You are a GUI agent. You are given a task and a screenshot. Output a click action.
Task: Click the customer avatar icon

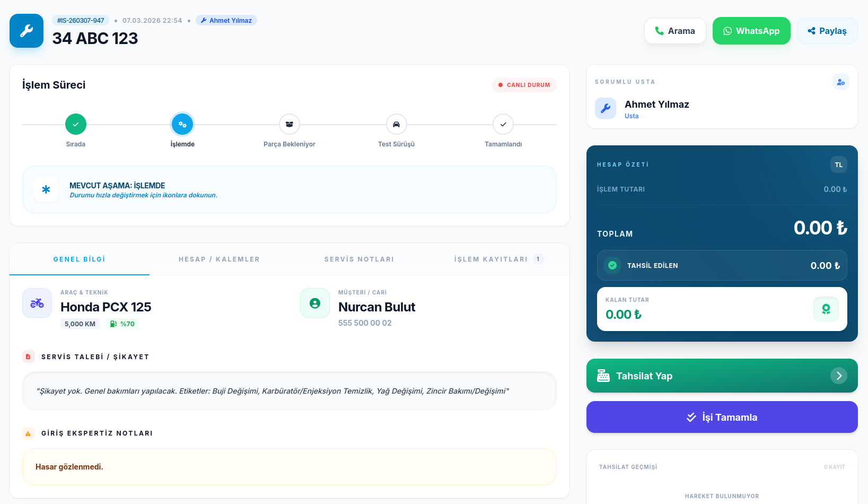pyautogui.click(x=315, y=303)
